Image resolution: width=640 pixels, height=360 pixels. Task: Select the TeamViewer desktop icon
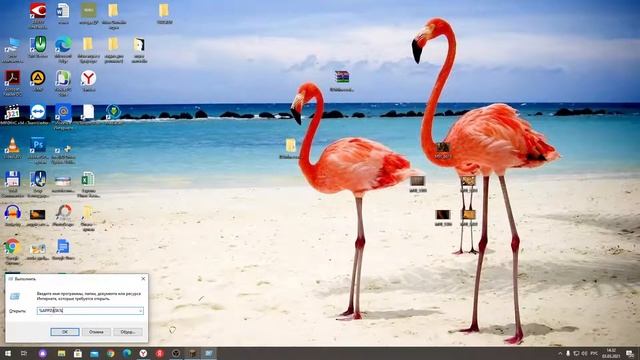click(x=38, y=113)
